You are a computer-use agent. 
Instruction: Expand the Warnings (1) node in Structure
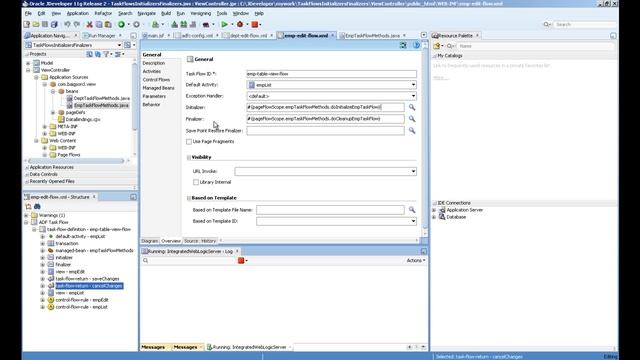click(27, 215)
